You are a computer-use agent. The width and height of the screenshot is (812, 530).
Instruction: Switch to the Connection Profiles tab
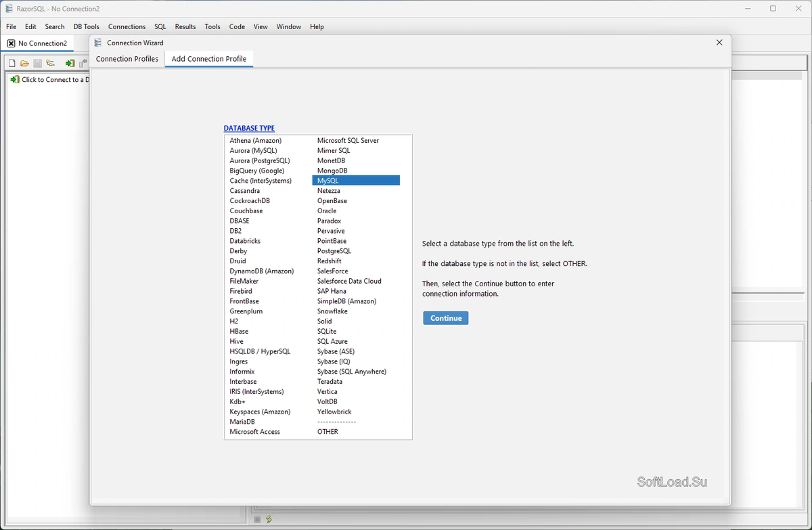(127, 59)
